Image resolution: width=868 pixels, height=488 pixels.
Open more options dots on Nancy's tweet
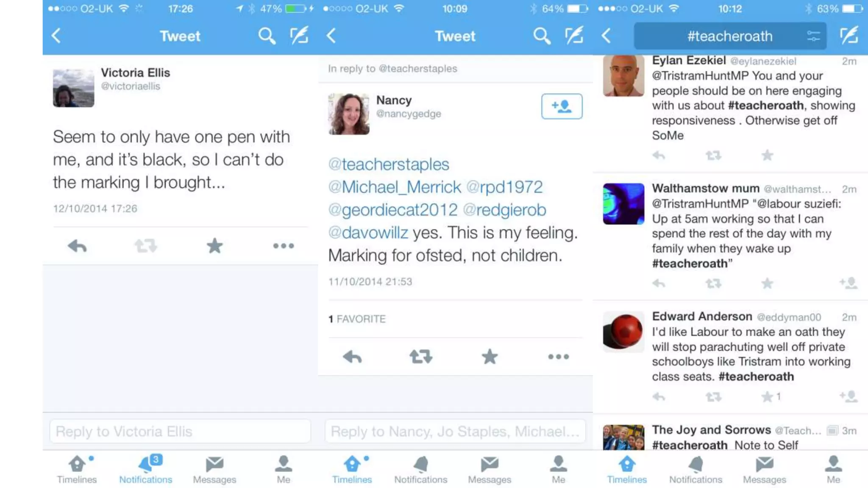[559, 357]
